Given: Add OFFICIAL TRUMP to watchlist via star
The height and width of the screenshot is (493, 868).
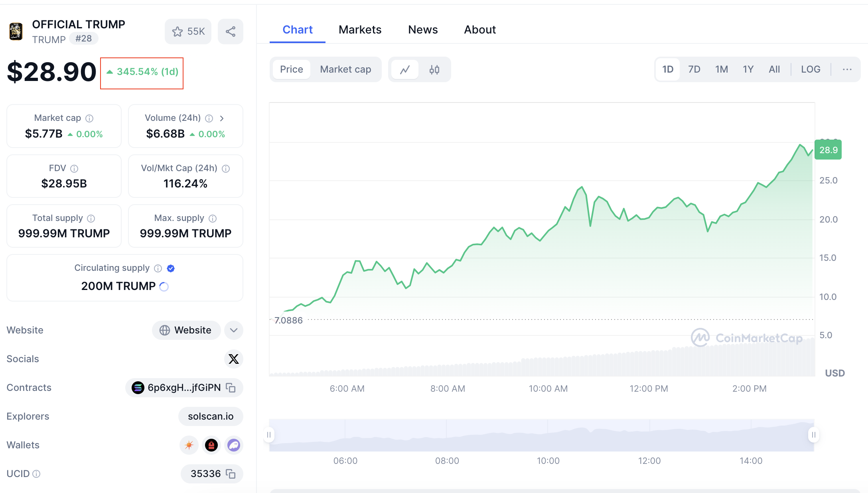Looking at the screenshot, I should point(178,32).
